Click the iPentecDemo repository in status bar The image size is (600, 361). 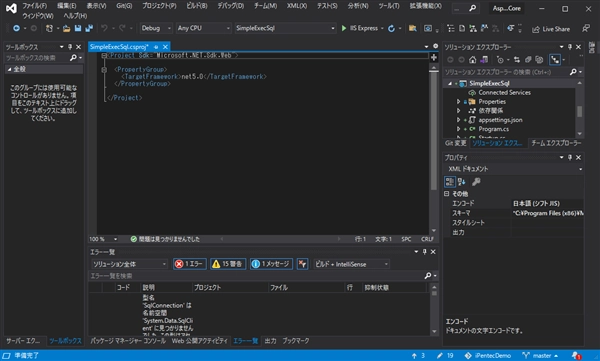pyautogui.click(x=488, y=356)
